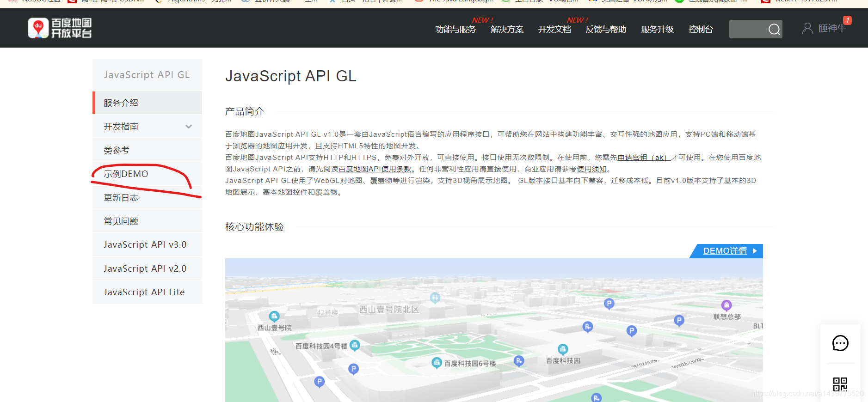Open the 服务升级 menu
The height and width of the screenshot is (402, 868).
(657, 30)
